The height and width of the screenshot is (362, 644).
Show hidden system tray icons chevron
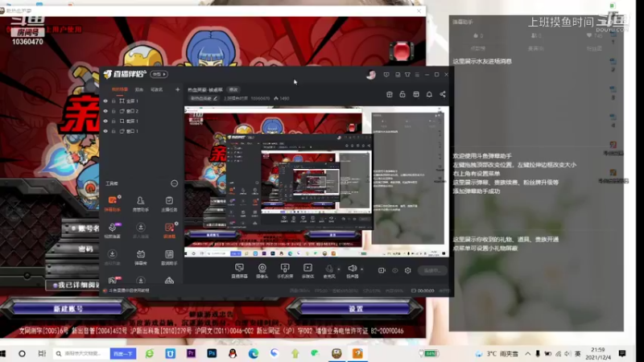click(528, 353)
